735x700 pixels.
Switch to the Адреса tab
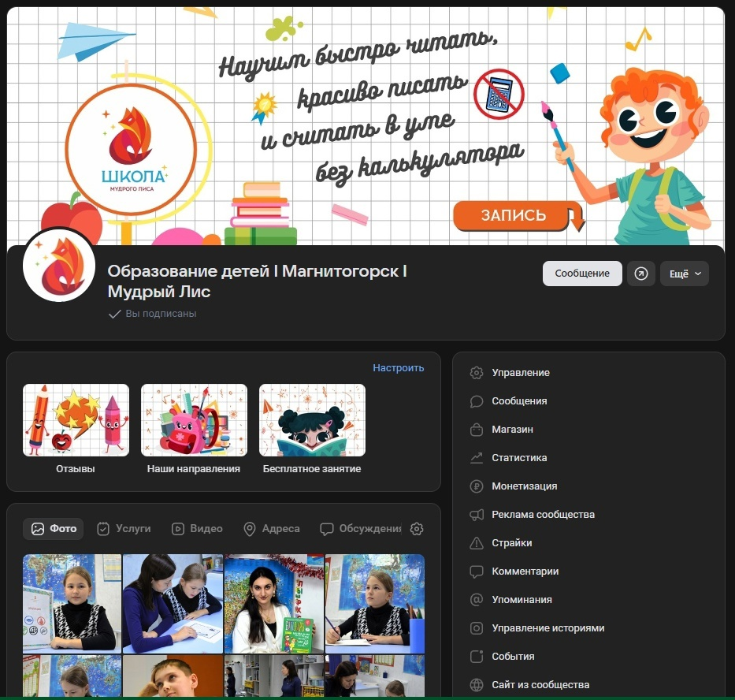tap(272, 529)
